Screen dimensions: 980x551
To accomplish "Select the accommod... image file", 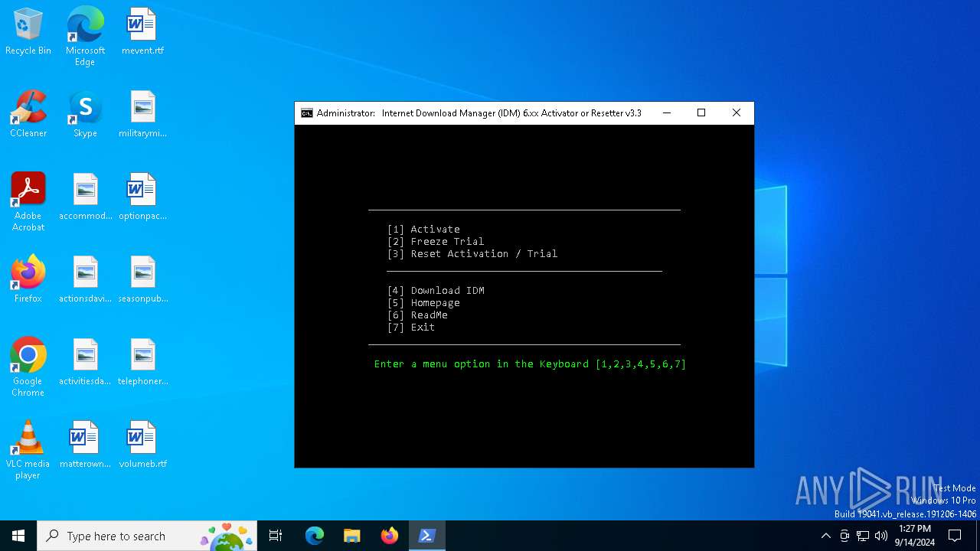I will 85,197.
